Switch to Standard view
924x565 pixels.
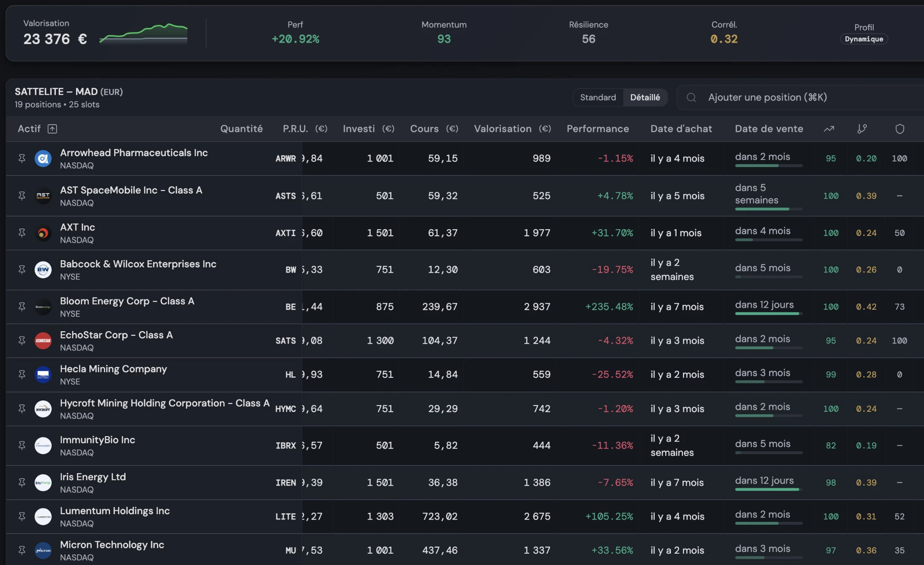[598, 97]
